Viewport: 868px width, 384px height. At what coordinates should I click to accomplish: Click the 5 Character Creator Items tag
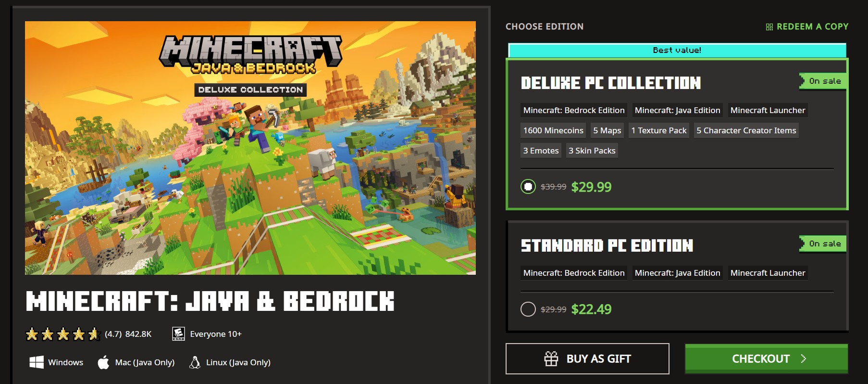746,130
